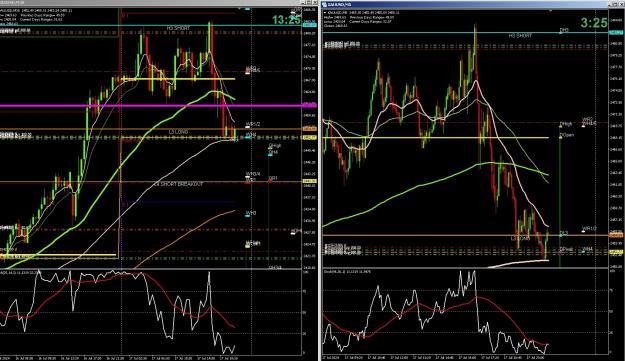Close the right chart window
625x361 pixels.
coord(621,4)
